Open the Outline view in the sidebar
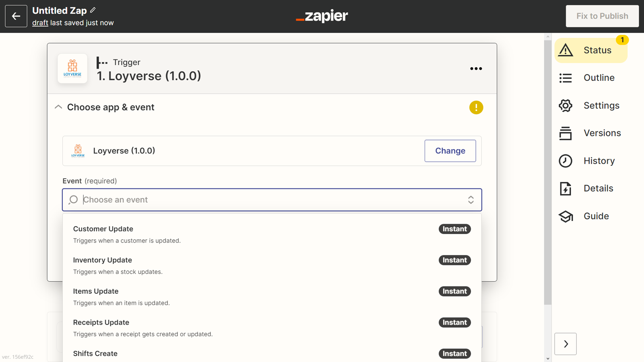This screenshot has width=644, height=362. click(x=599, y=78)
